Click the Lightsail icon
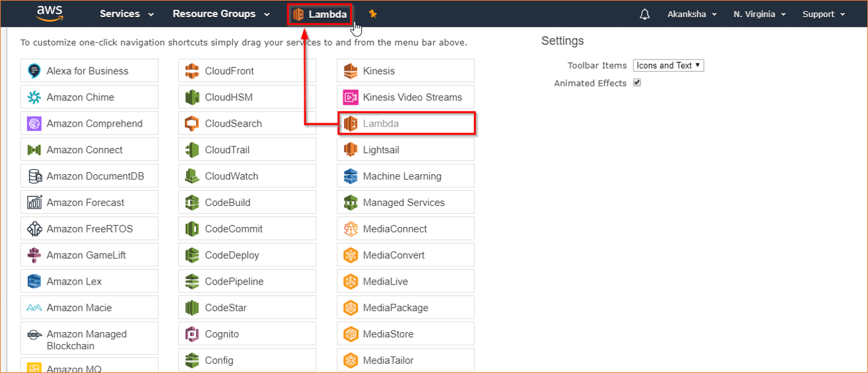Image resolution: width=868 pixels, height=373 pixels. [351, 150]
